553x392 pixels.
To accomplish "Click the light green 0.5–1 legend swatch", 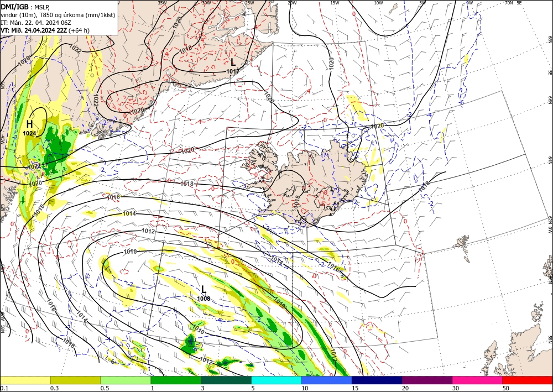I will 126,380.
